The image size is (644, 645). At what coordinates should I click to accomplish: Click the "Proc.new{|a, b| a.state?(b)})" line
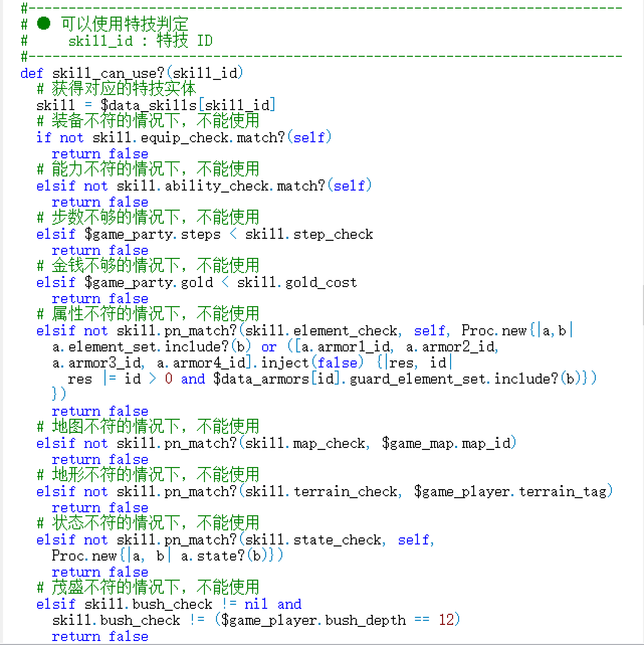(168, 556)
